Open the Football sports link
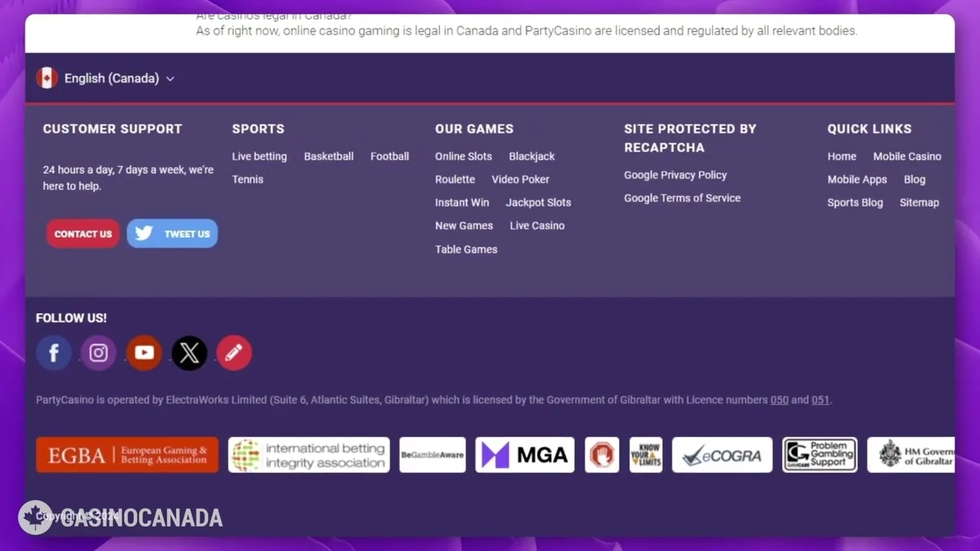This screenshot has width=980, height=551. 390,156
